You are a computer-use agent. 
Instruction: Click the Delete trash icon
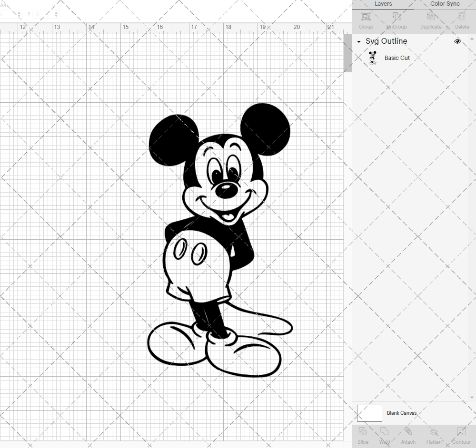point(462,16)
